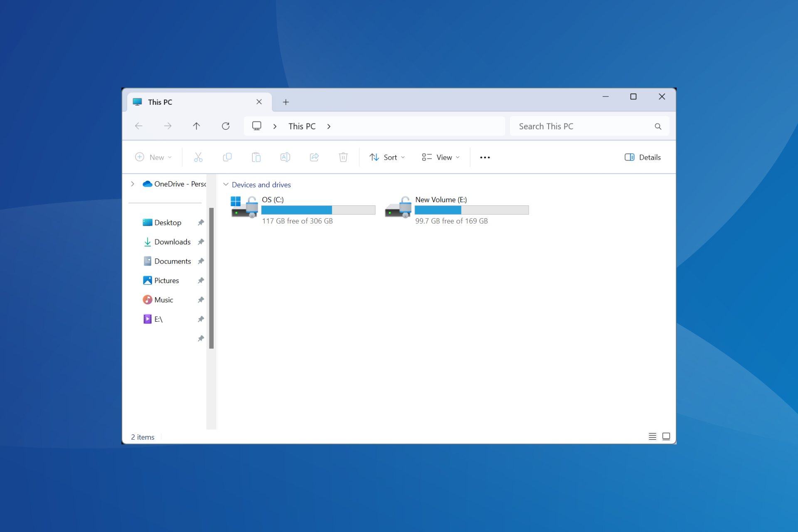Click This PC breadcrumb in address bar
Viewport: 798px width, 532px height.
click(x=302, y=126)
